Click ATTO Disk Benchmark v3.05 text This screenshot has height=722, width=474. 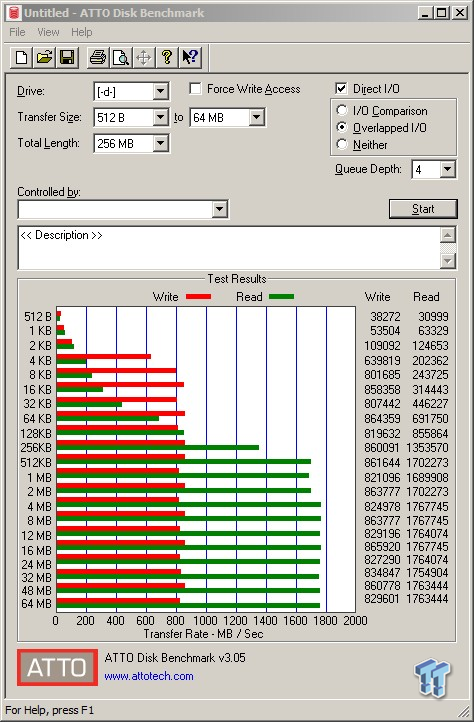(175, 658)
